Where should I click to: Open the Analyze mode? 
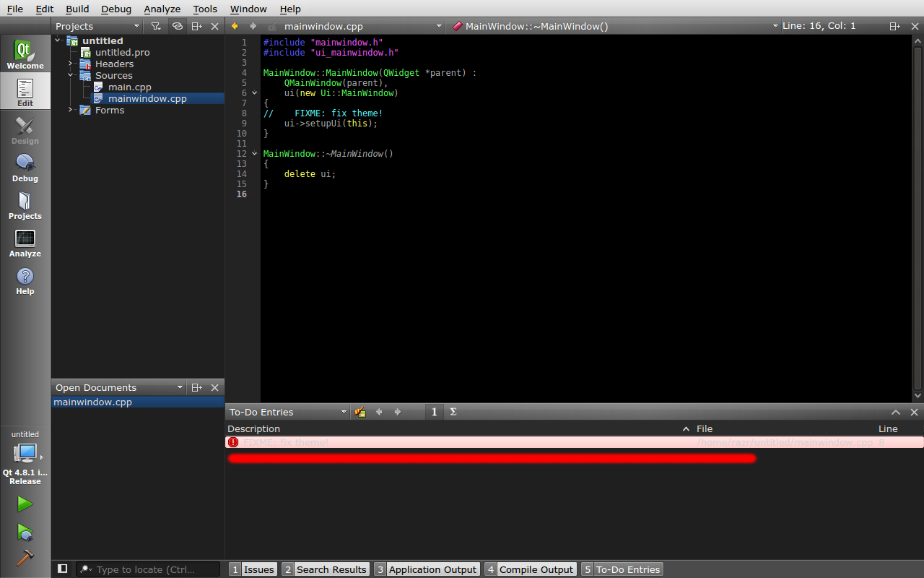click(25, 243)
